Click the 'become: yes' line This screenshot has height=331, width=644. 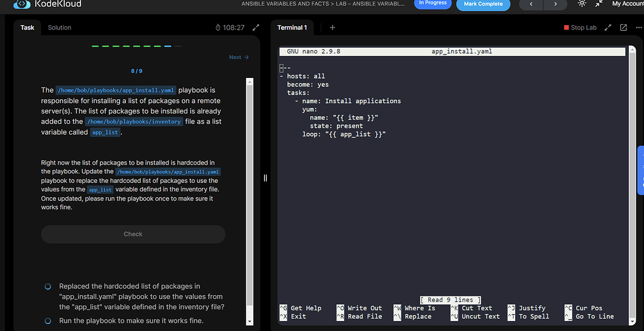pos(308,85)
